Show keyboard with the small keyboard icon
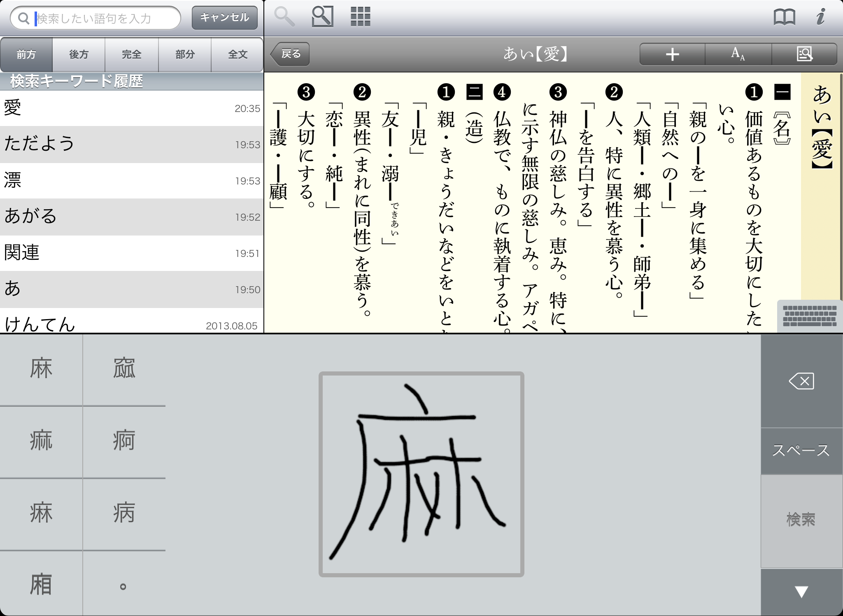Screen dimensions: 843x616 click(810, 316)
